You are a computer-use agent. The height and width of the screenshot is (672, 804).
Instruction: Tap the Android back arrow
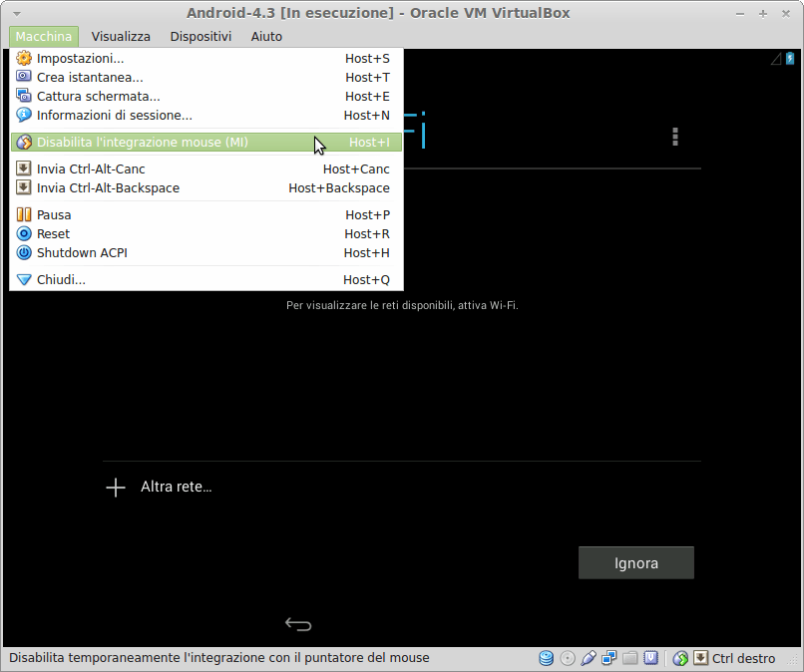pos(298,624)
